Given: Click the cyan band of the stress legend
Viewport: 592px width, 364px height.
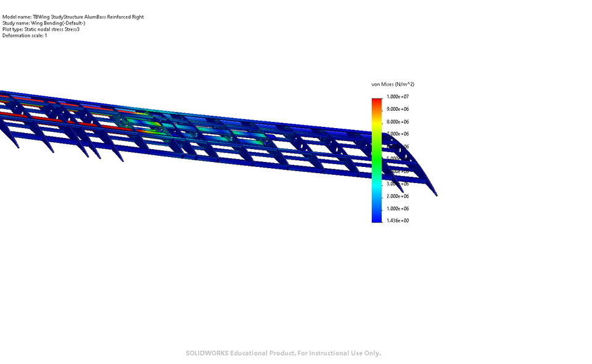Looking at the screenshot, I should tap(377, 184).
